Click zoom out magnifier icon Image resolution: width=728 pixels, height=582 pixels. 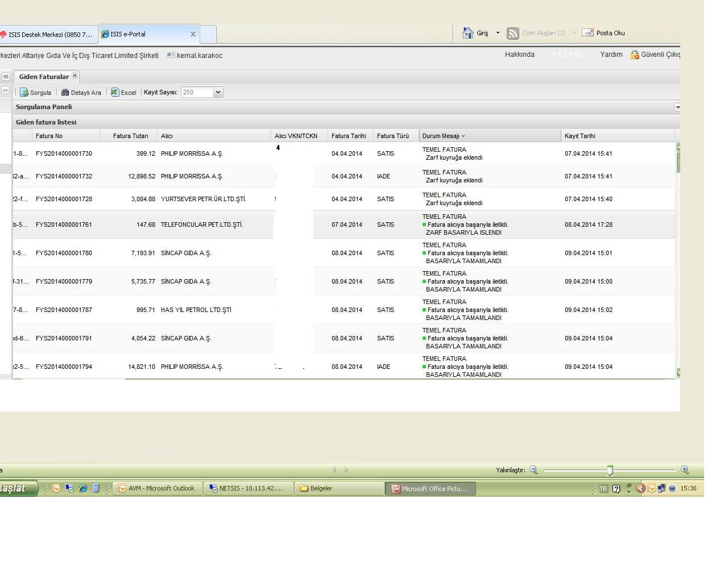533,470
